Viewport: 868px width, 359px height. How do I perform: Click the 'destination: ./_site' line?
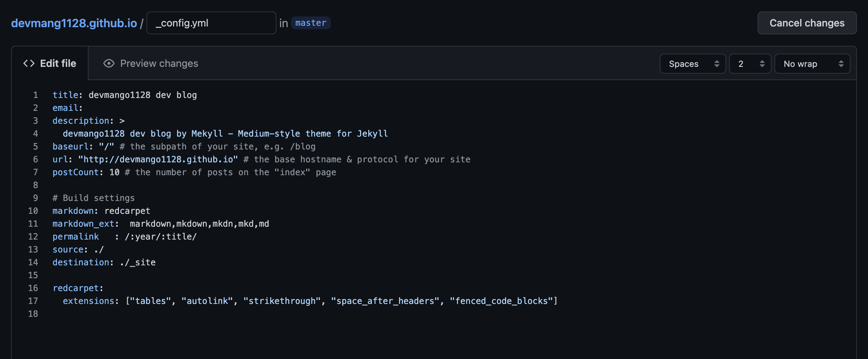pos(104,262)
